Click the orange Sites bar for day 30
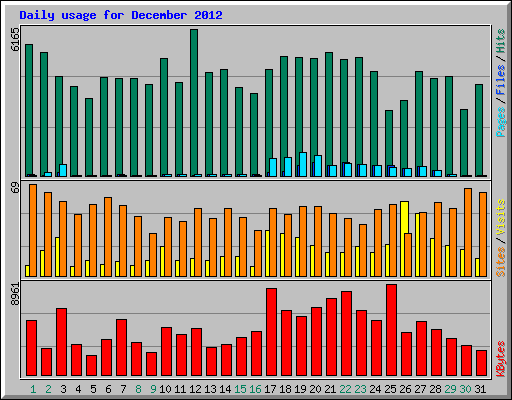Viewport: 512px width, 400px height. (x=468, y=232)
